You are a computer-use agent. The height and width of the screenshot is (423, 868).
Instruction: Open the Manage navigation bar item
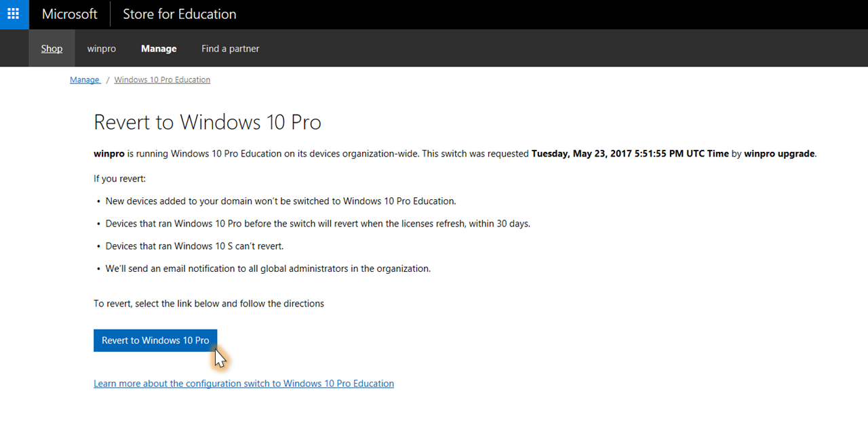point(159,49)
